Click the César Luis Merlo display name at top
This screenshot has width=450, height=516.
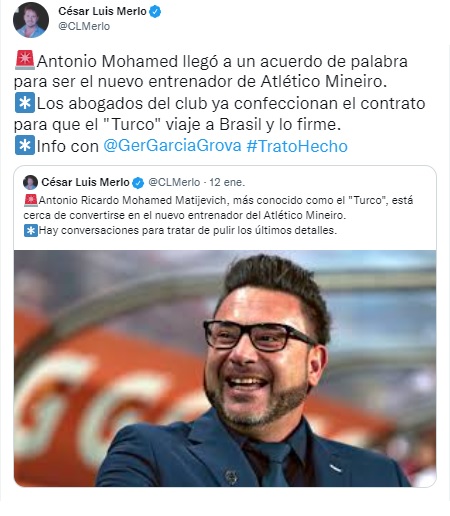(x=102, y=11)
